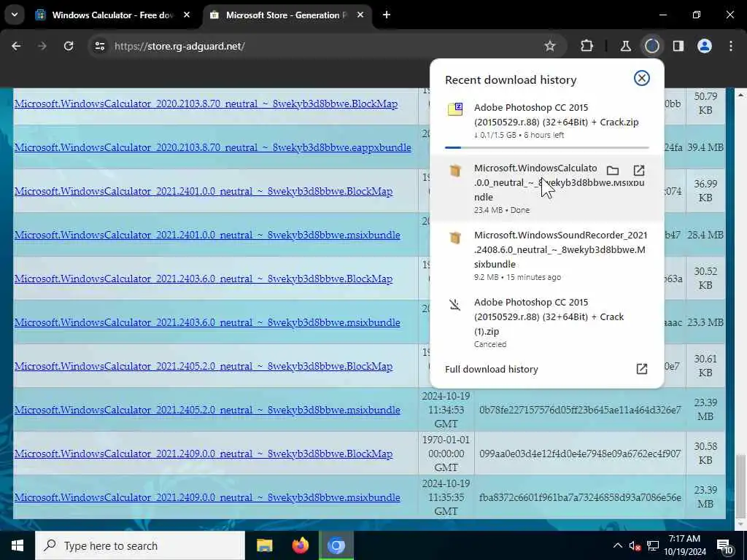
Task: Open a new browser tab
Action: (387, 15)
